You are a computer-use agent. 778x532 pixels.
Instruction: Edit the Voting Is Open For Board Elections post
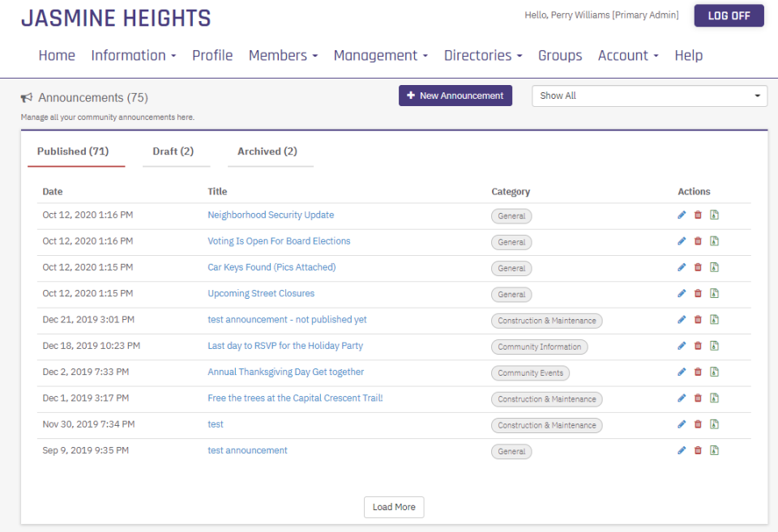coord(682,242)
